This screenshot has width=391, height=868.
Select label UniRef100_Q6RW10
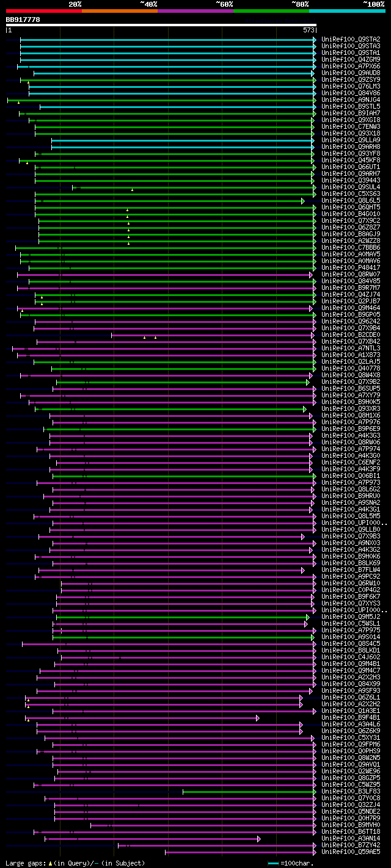pos(351,584)
